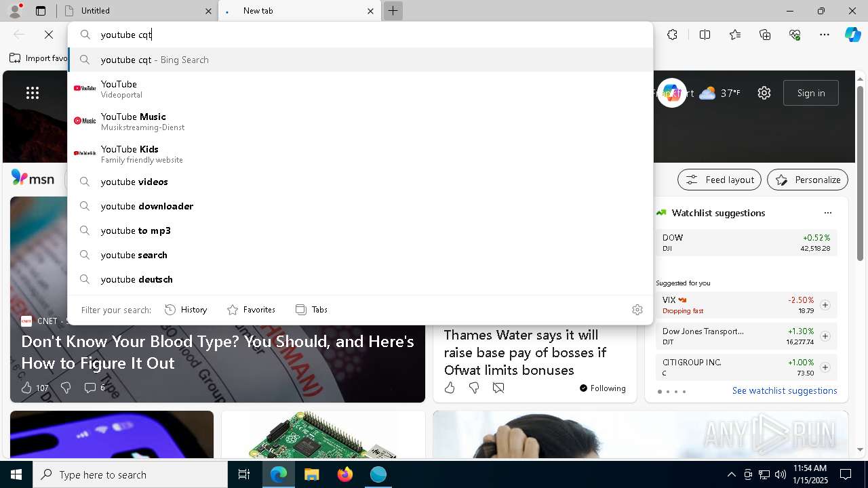Image resolution: width=868 pixels, height=488 pixels.
Task: Stop loading with the X button
Action: [x=49, y=35]
